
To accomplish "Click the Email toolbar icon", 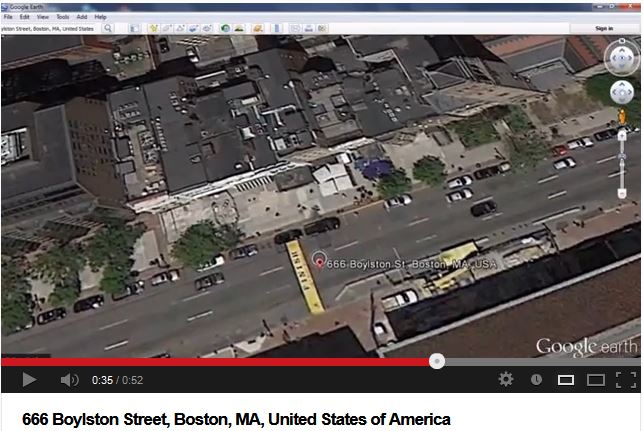I will (x=295, y=28).
